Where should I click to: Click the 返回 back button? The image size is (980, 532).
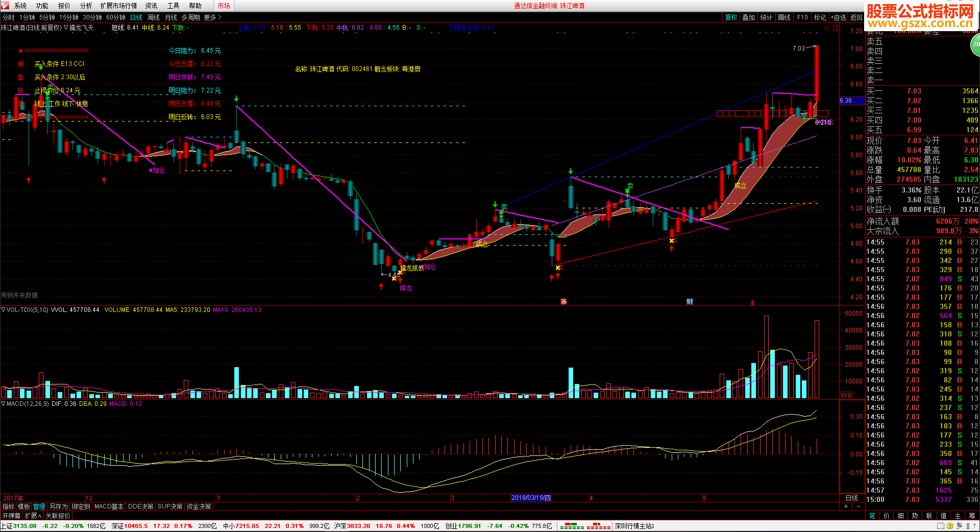tap(856, 17)
